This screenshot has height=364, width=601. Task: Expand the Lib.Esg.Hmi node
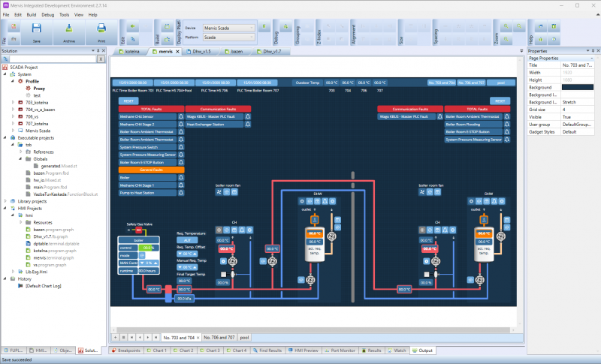(13, 272)
